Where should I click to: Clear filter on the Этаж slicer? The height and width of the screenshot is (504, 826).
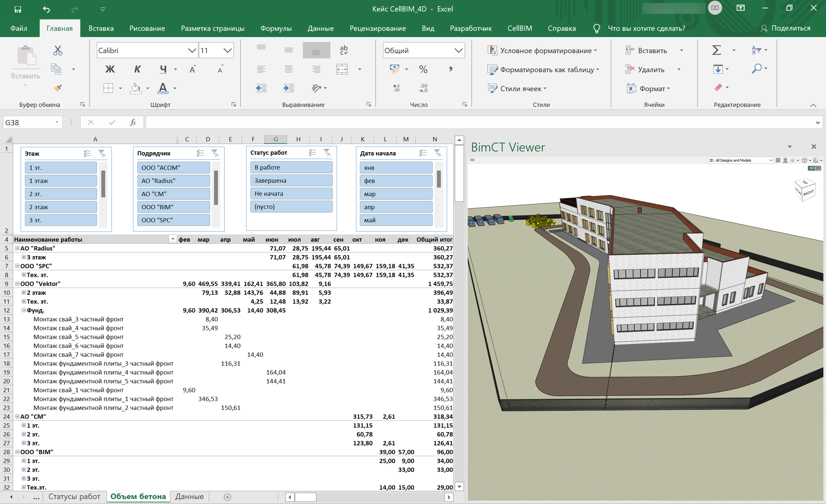coord(102,153)
